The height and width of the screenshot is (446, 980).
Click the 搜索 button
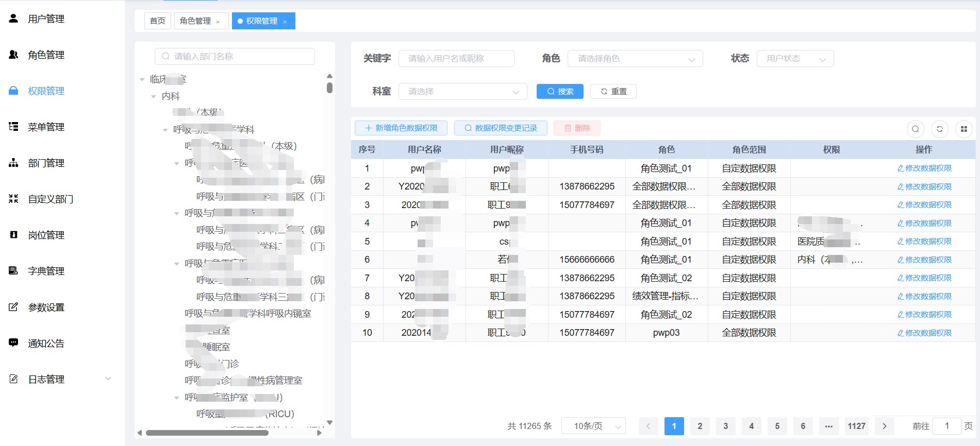(x=560, y=92)
